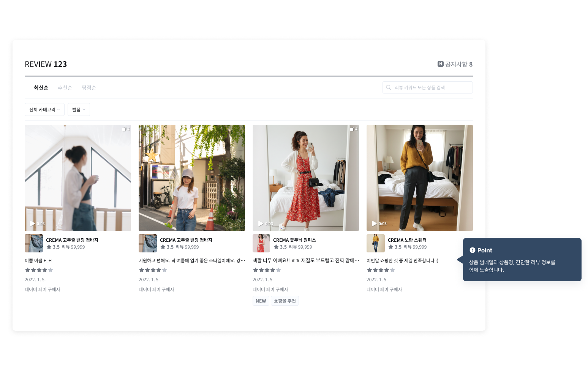Click the REVIEW 123 heading
Image resolution: width=588 pixels, height=371 pixels.
pos(46,64)
